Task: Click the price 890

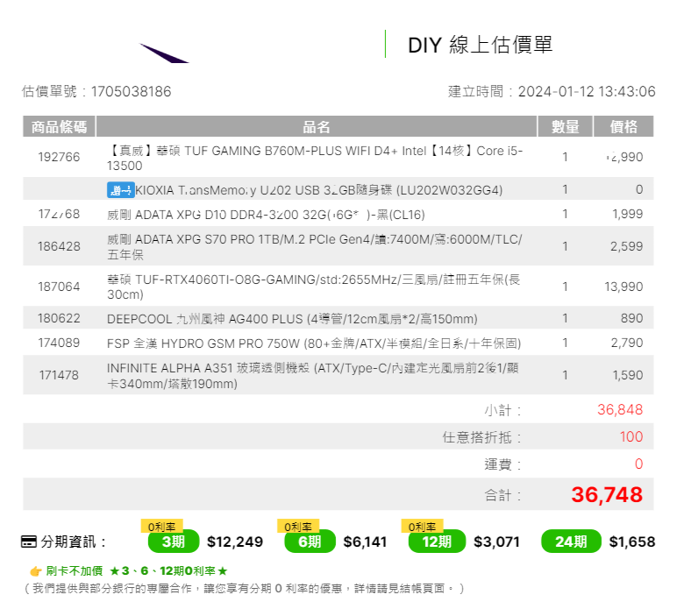Action: click(631, 318)
